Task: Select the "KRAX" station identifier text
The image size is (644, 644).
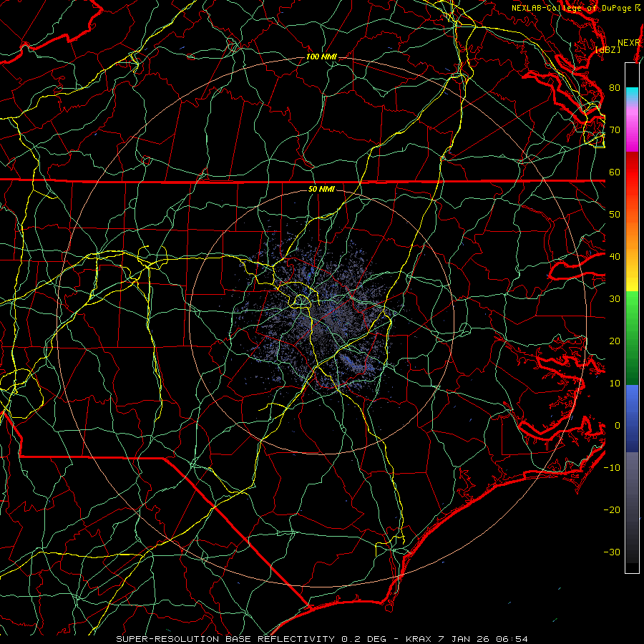Action: (419, 639)
